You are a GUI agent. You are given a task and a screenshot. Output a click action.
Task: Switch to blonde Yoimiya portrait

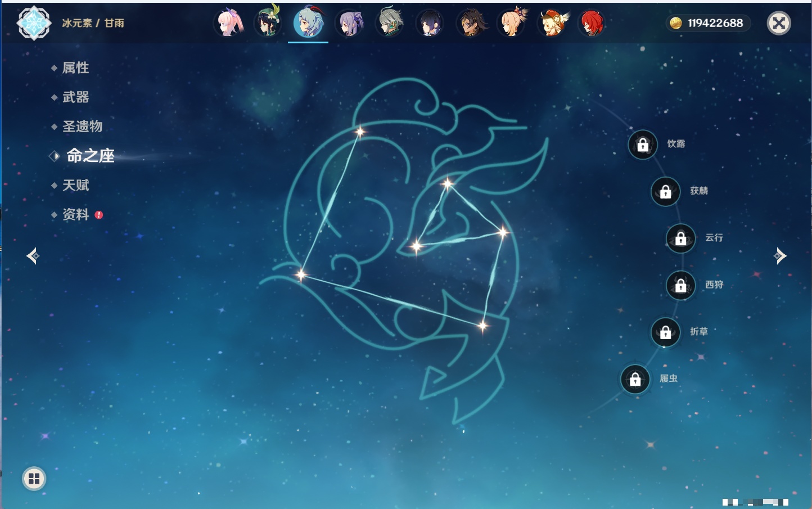click(x=512, y=23)
